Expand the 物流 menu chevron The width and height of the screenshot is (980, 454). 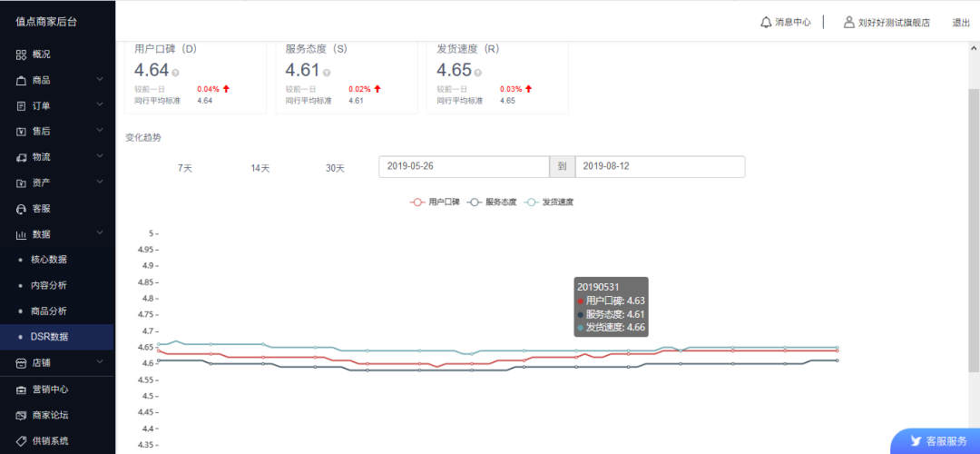pos(100,156)
